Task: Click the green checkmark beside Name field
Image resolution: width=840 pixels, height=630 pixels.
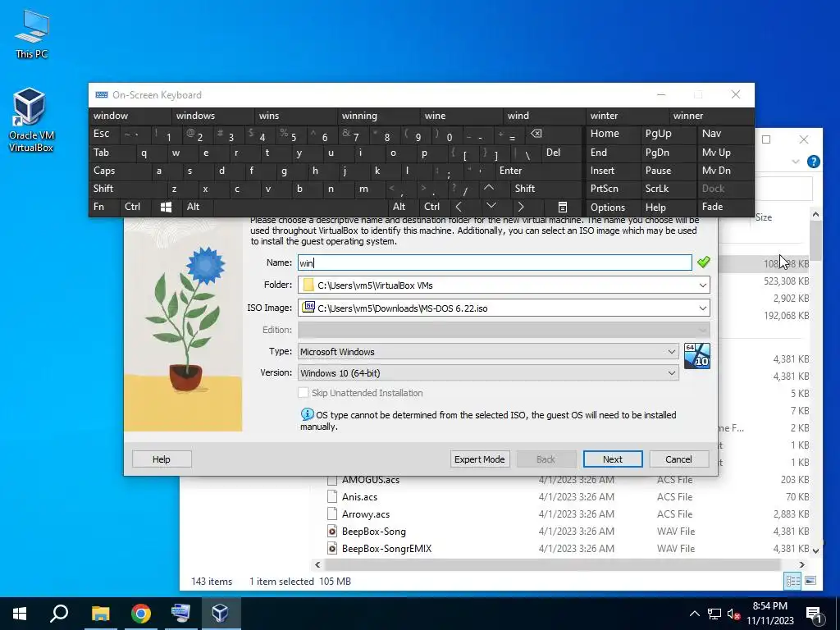Action: click(x=703, y=262)
